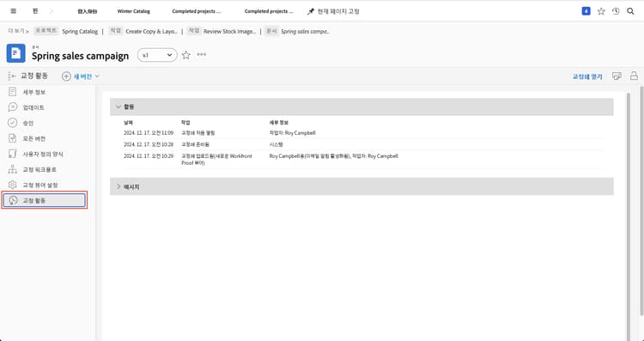The width and height of the screenshot is (644, 341).
Task: Click the Workfront Proof upload activity text
Action: [216, 160]
